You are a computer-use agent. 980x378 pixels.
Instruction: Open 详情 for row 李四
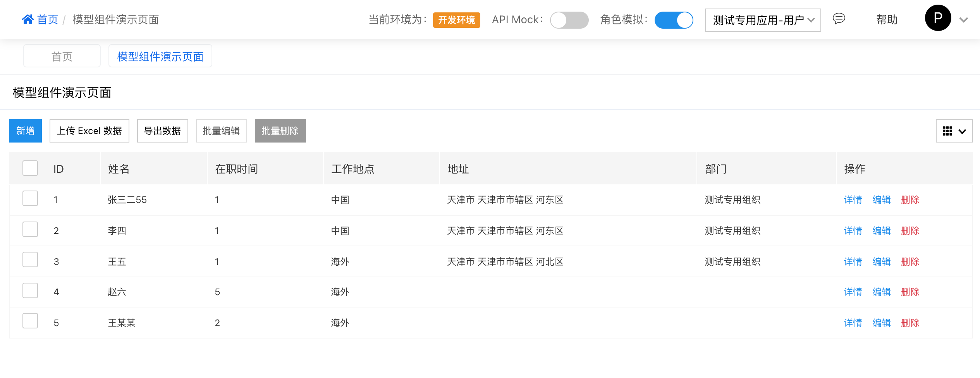click(853, 231)
